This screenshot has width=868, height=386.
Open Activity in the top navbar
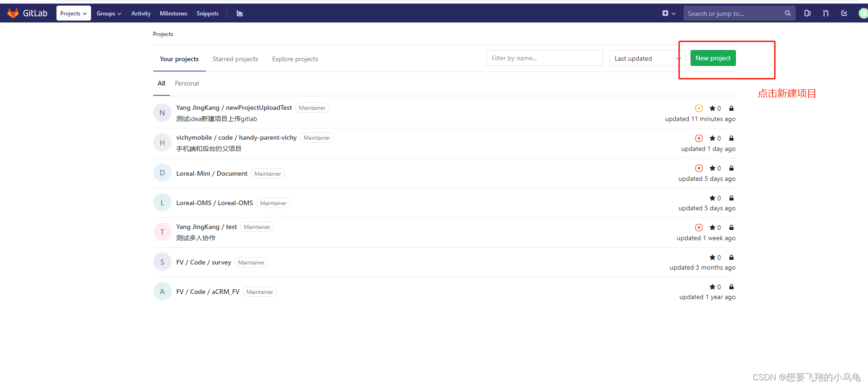tap(141, 14)
